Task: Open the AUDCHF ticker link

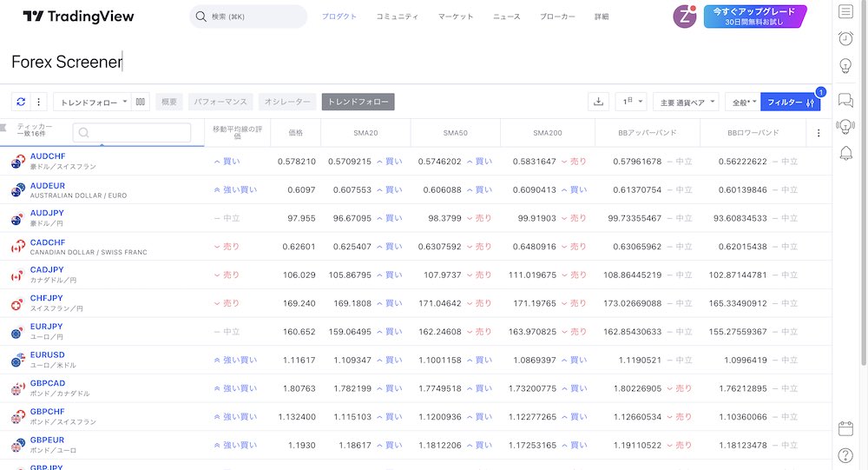Action: (x=48, y=156)
